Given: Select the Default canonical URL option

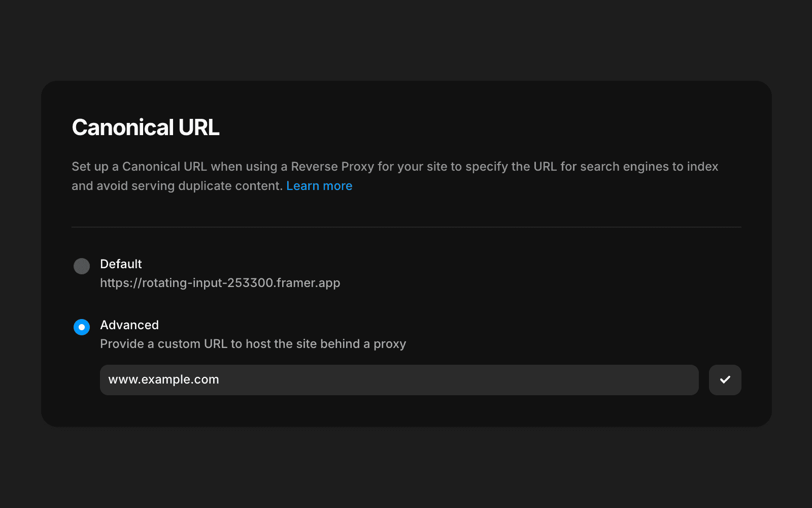Looking at the screenshot, I should 82,266.
